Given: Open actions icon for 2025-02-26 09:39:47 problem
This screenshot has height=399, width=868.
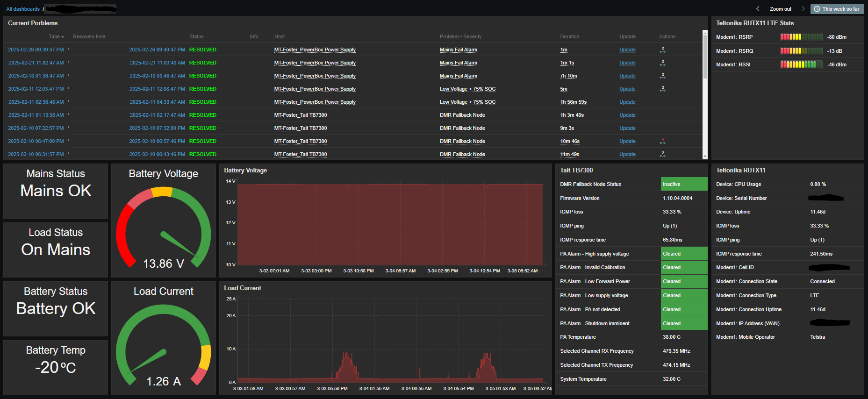Looking at the screenshot, I should (x=662, y=50).
